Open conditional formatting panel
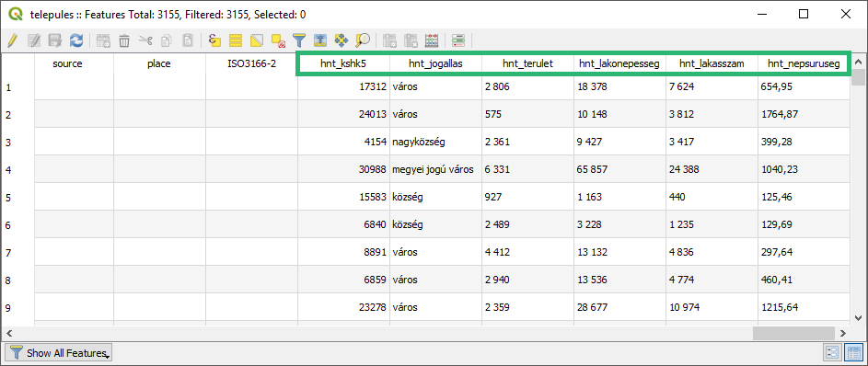 (x=458, y=40)
